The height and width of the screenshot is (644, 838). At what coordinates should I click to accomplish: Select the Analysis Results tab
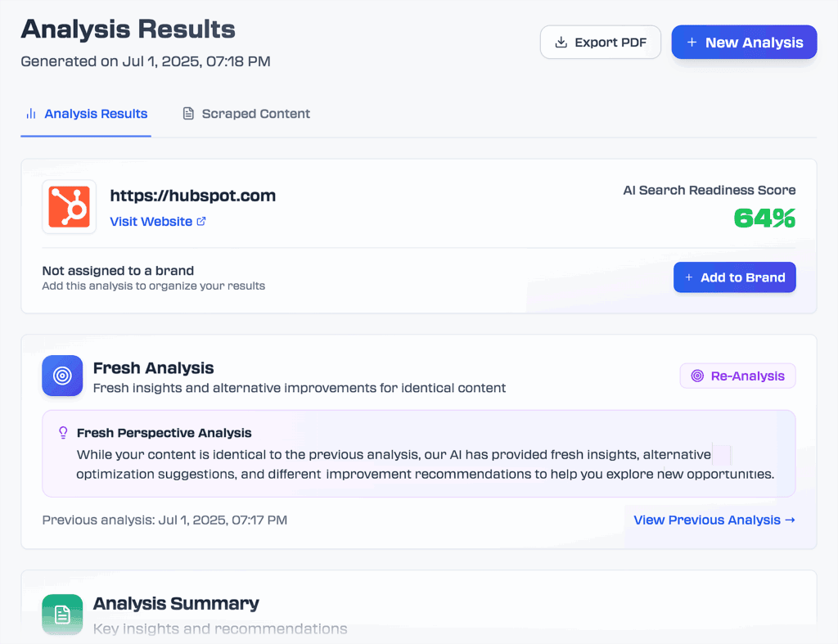86,113
